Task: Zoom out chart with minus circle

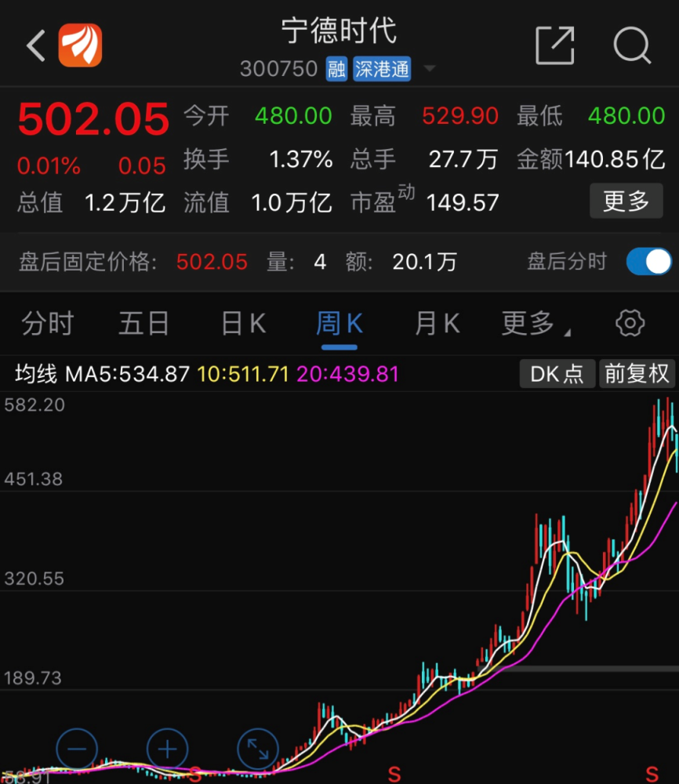Action: [x=77, y=749]
